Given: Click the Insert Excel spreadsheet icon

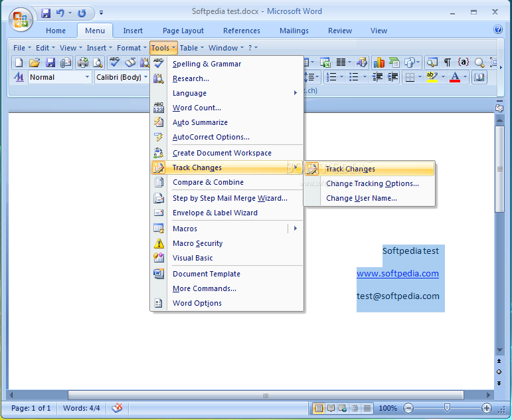Looking at the screenshot, I should point(325,62).
